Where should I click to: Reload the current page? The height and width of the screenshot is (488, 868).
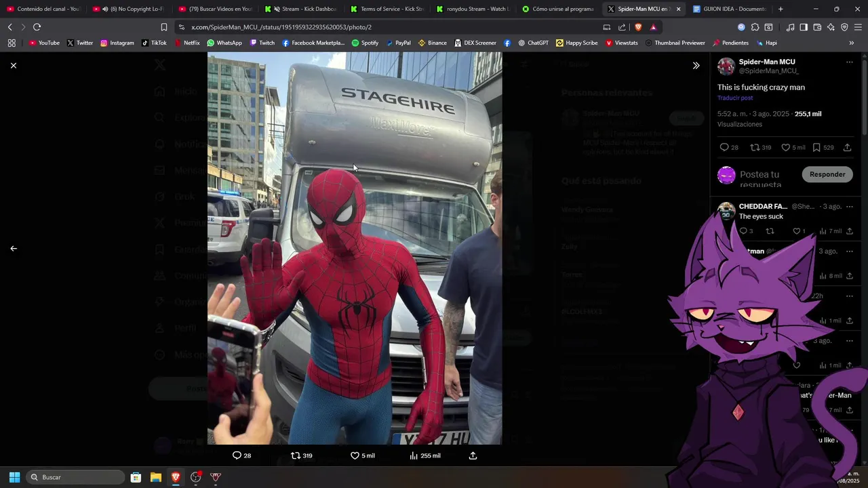37,27
